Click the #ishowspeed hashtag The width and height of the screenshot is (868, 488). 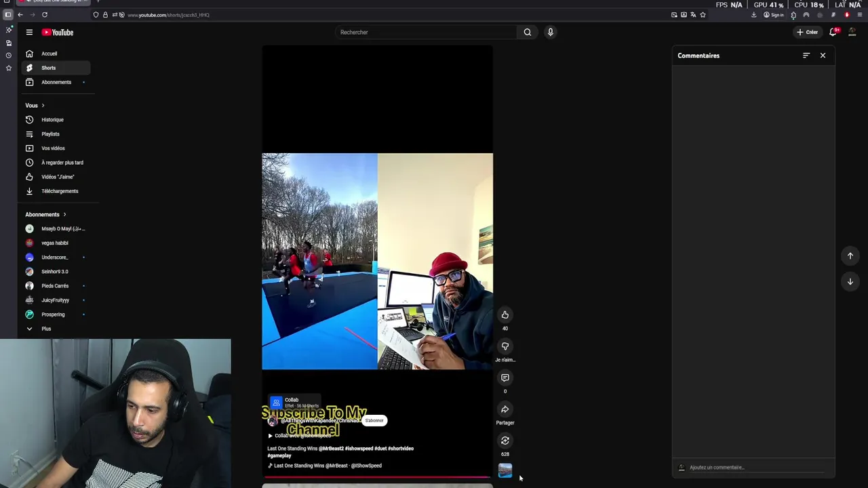[x=359, y=449]
